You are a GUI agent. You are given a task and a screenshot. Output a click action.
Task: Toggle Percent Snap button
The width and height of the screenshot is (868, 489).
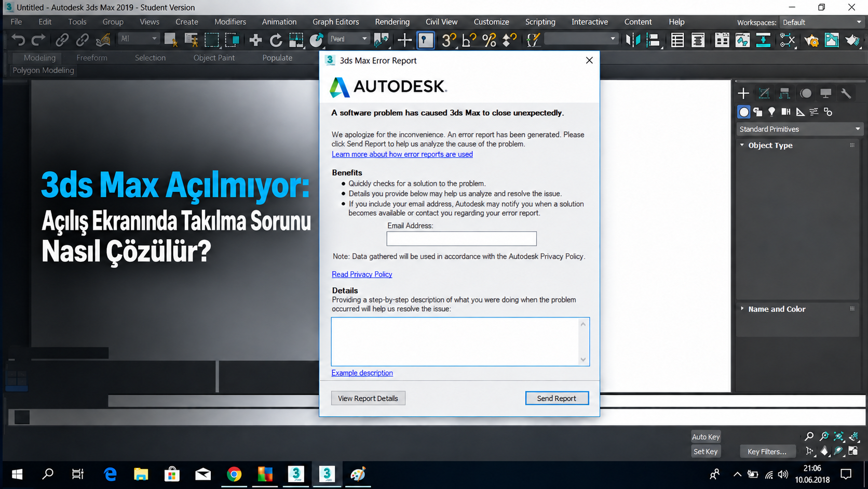489,40
